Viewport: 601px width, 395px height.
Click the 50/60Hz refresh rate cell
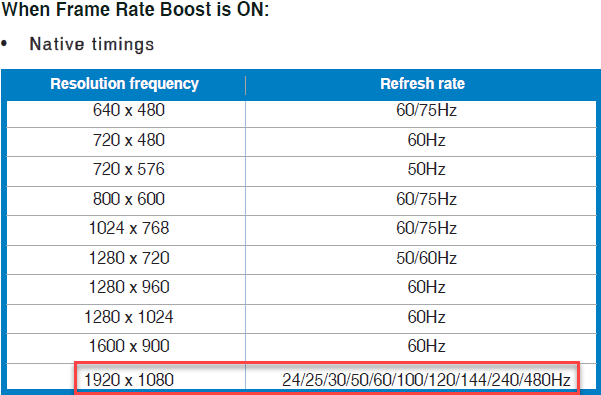click(x=426, y=258)
